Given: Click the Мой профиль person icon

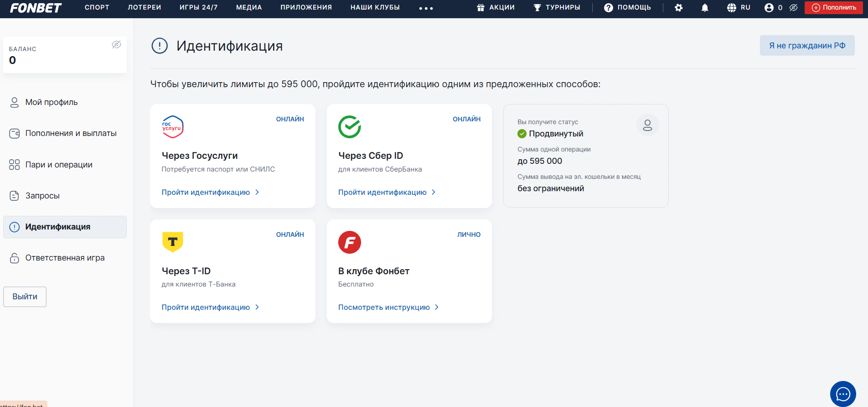Looking at the screenshot, I should coord(15,102).
